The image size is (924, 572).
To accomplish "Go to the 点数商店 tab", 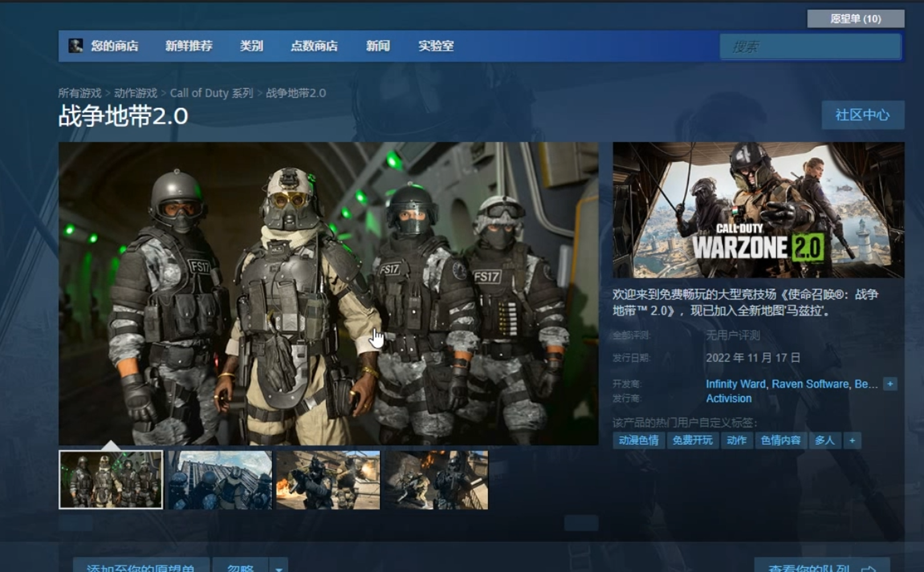I will pyautogui.click(x=314, y=46).
